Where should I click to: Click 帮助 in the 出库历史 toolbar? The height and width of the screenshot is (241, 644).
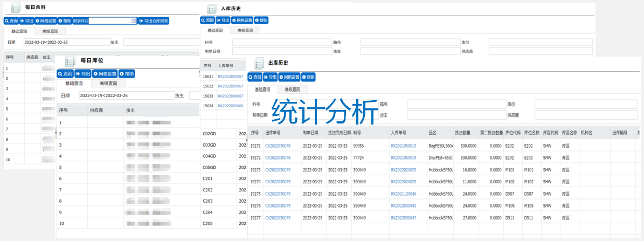[308, 77]
